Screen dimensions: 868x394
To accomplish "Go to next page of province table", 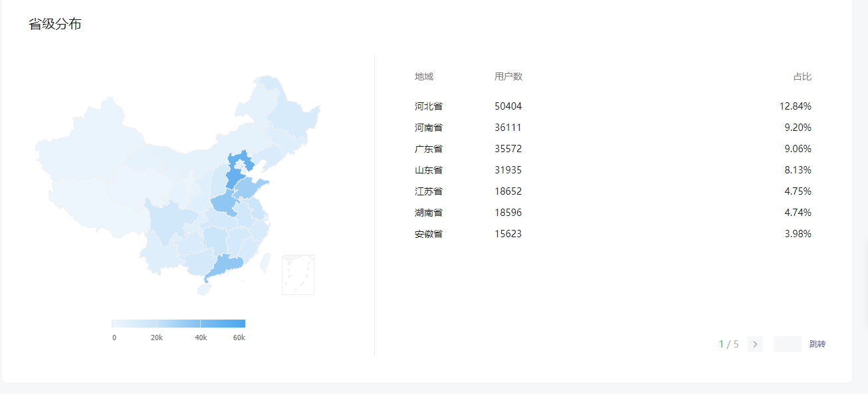I will (755, 344).
